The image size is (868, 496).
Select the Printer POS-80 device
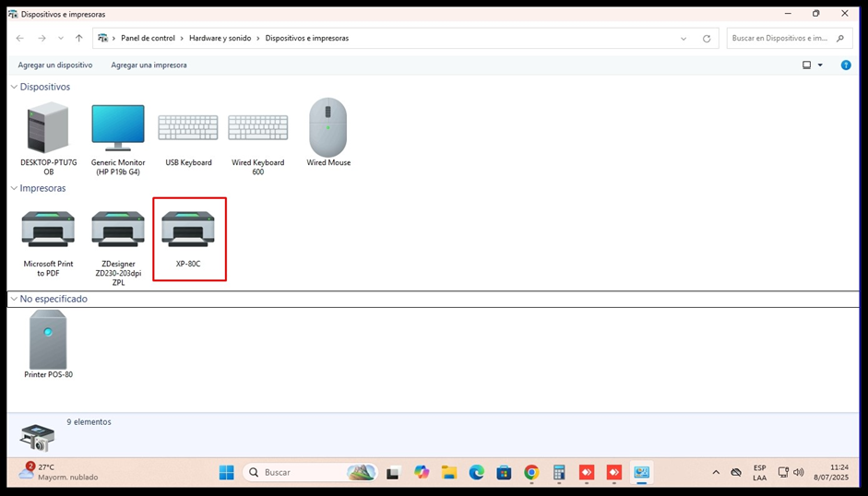point(48,340)
